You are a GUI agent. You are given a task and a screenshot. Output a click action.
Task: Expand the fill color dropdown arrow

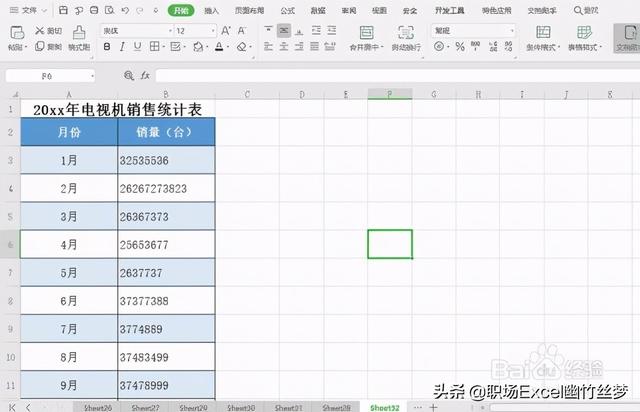pyautogui.click(x=207, y=47)
